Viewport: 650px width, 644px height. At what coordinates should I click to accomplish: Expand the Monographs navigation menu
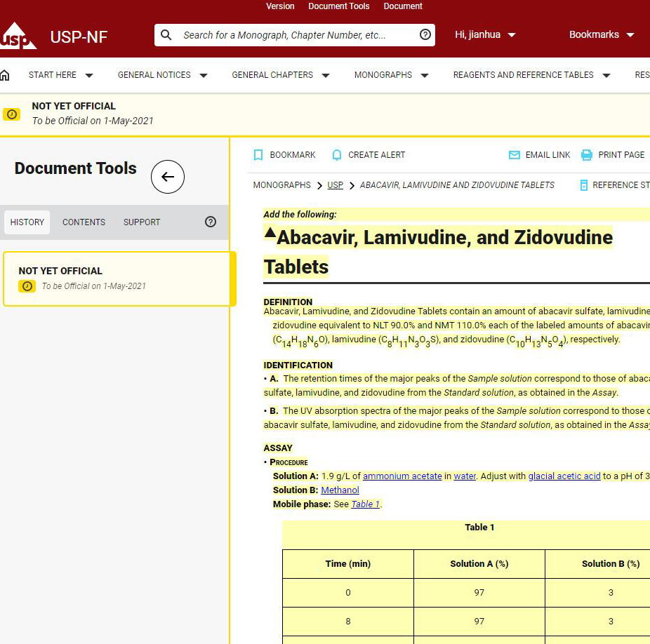coord(391,75)
